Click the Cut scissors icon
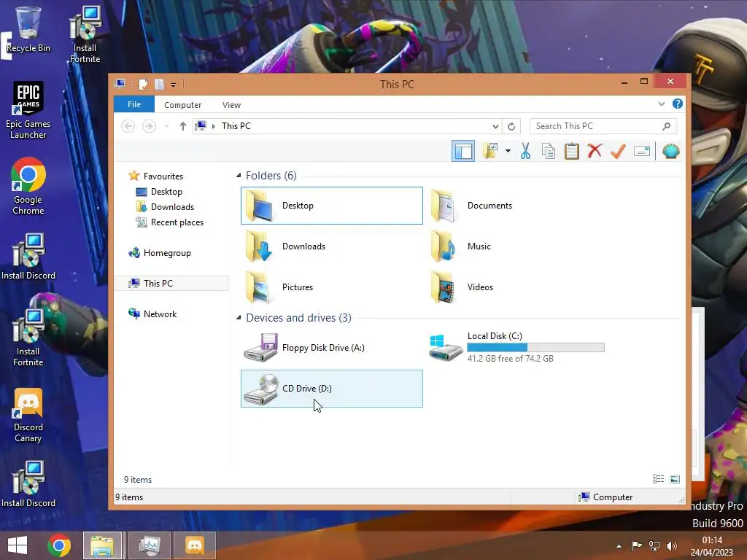This screenshot has height=560, width=747. pos(525,152)
